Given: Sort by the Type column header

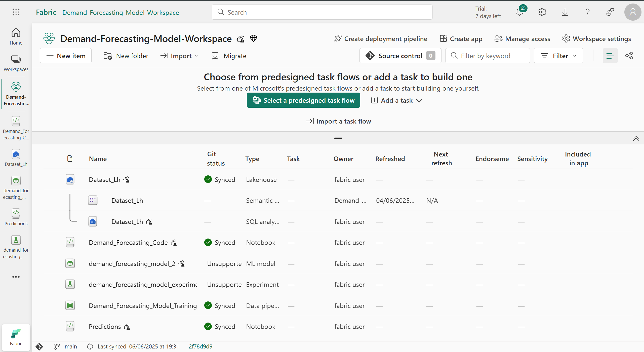Looking at the screenshot, I should coord(252,159).
